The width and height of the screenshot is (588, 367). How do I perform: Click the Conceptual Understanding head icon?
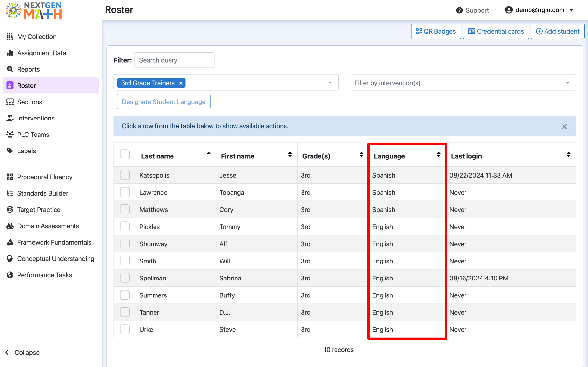pos(10,259)
